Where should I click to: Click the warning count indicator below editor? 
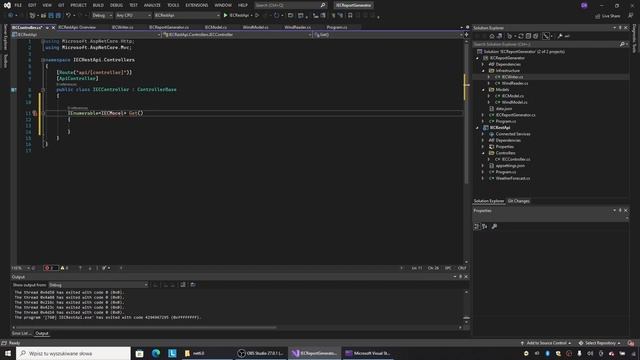point(64,268)
